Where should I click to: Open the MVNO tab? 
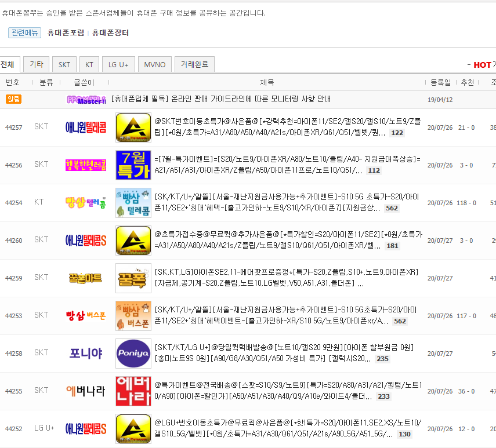(155, 65)
